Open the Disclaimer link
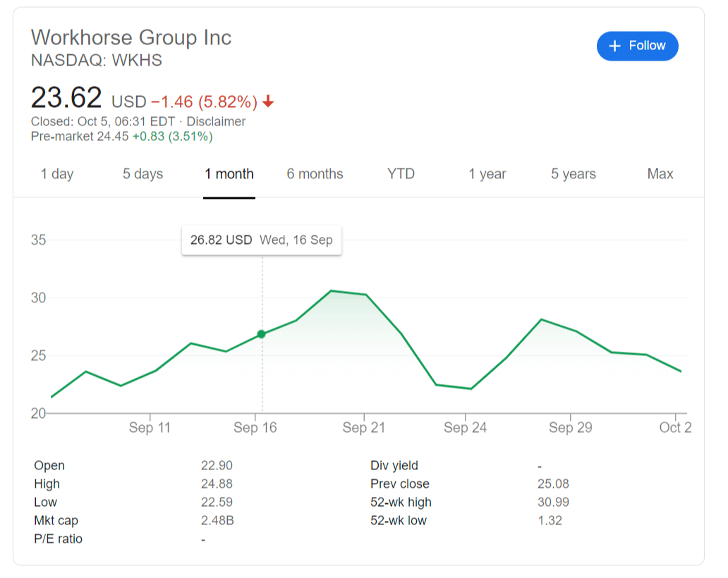The height and width of the screenshot is (578, 728). [x=216, y=121]
